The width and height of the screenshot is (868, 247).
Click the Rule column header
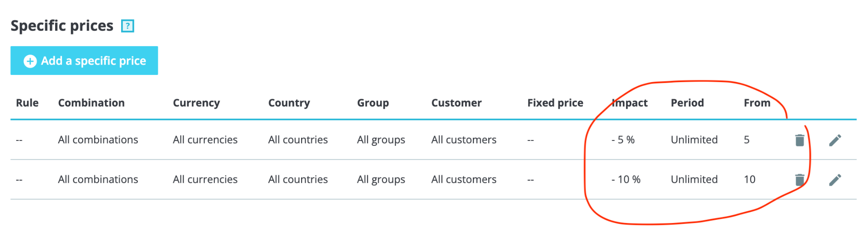(27, 103)
